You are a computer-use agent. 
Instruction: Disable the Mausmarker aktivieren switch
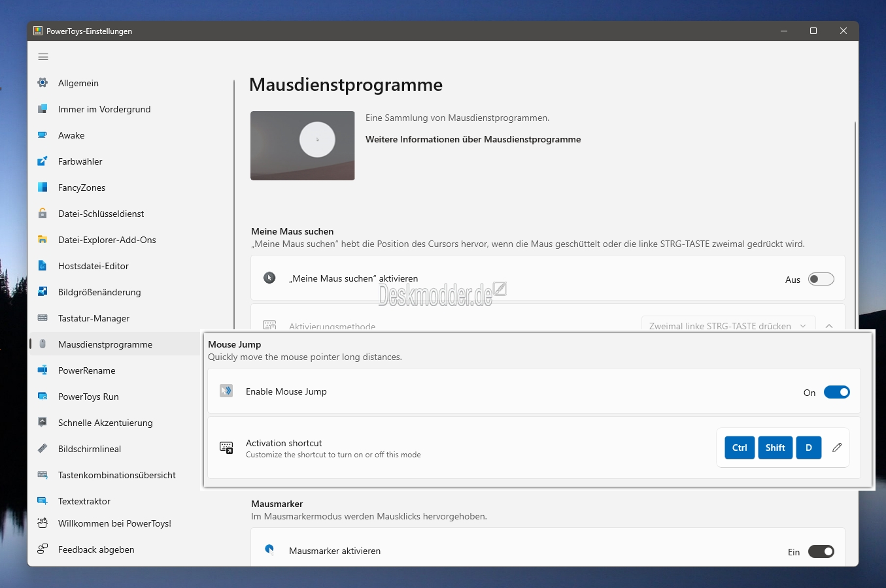[821, 551]
